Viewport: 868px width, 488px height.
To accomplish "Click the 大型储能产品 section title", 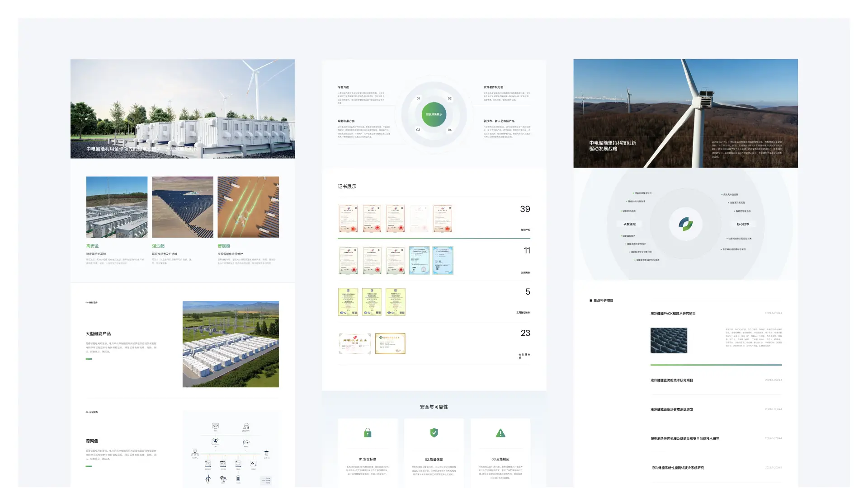I will coord(98,334).
